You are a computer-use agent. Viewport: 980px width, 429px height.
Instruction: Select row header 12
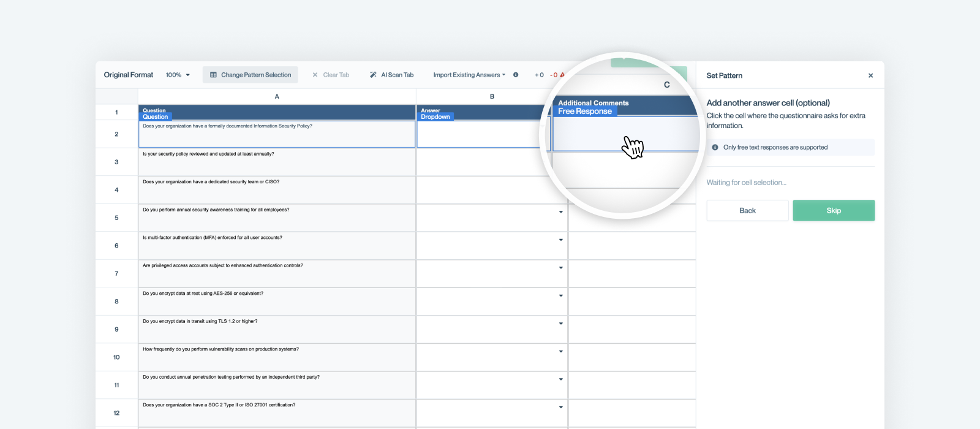116,413
